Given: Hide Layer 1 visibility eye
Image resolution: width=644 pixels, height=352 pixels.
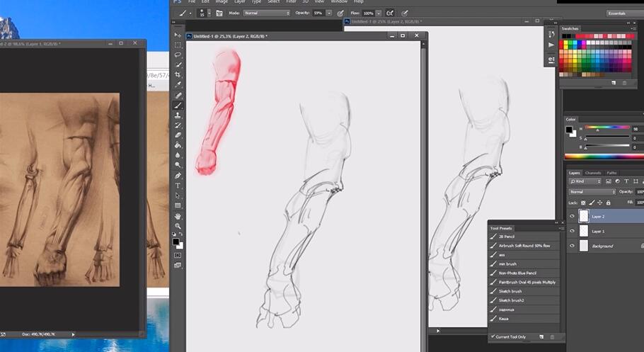Looking at the screenshot, I should [x=572, y=231].
